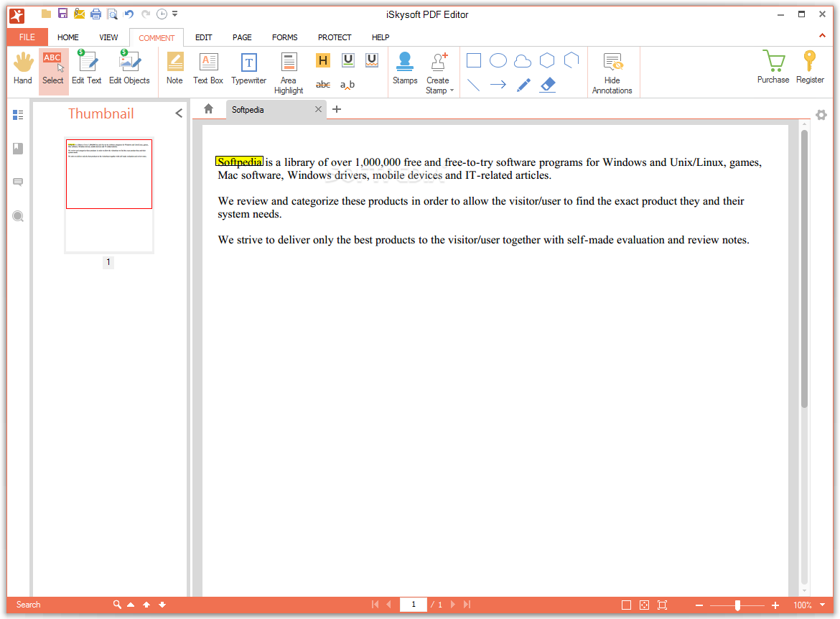Image resolution: width=840 pixels, height=619 pixels.
Task: Jump to the last page
Action: (467, 605)
